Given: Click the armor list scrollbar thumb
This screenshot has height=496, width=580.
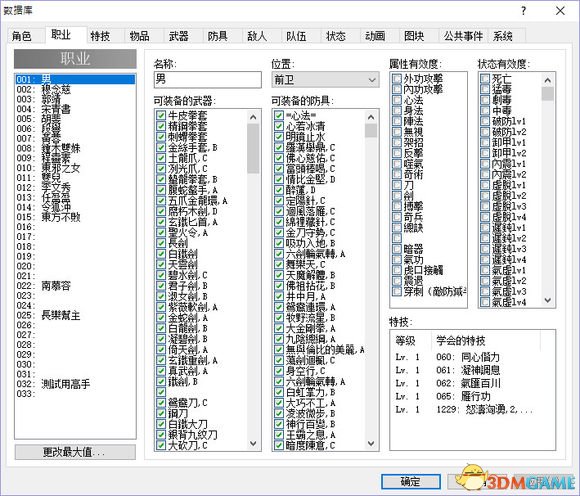Looking at the screenshot, I should click(x=371, y=131).
